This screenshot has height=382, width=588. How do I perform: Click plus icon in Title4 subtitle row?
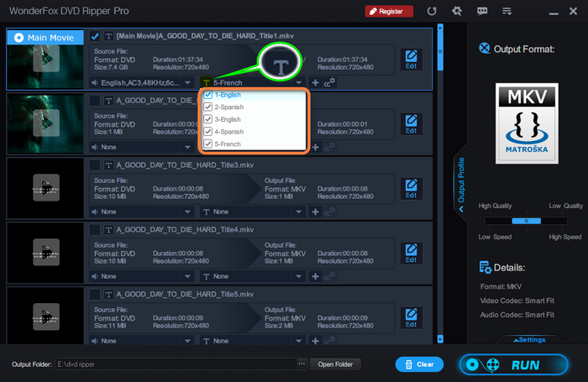[315, 276]
